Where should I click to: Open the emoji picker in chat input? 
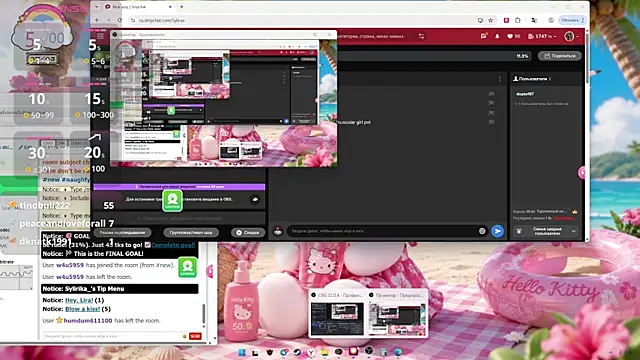[x=482, y=231]
